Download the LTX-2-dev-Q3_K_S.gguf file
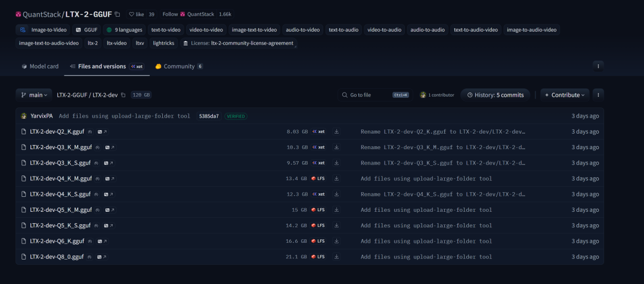The height and width of the screenshot is (284, 644). pos(336,163)
